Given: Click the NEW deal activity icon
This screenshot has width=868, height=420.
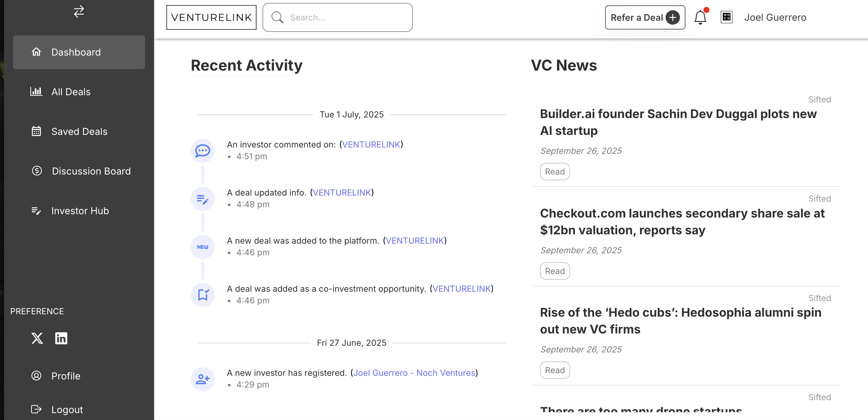Looking at the screenshot, I should (202, 247).
